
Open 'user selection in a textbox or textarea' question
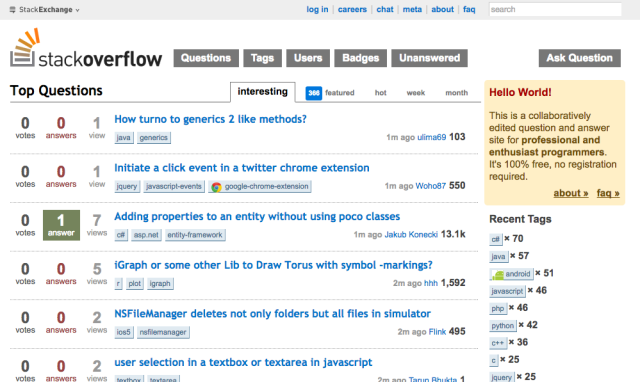coord(243,362)
